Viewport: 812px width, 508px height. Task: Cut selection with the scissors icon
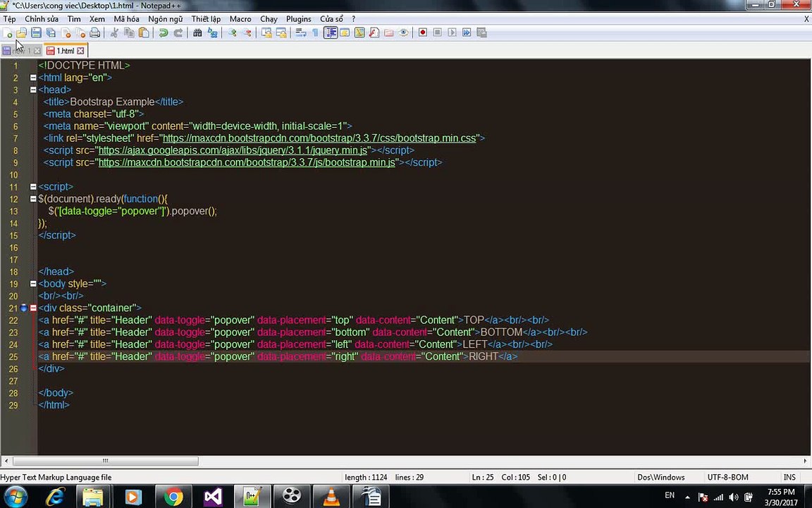click(114, 32)
